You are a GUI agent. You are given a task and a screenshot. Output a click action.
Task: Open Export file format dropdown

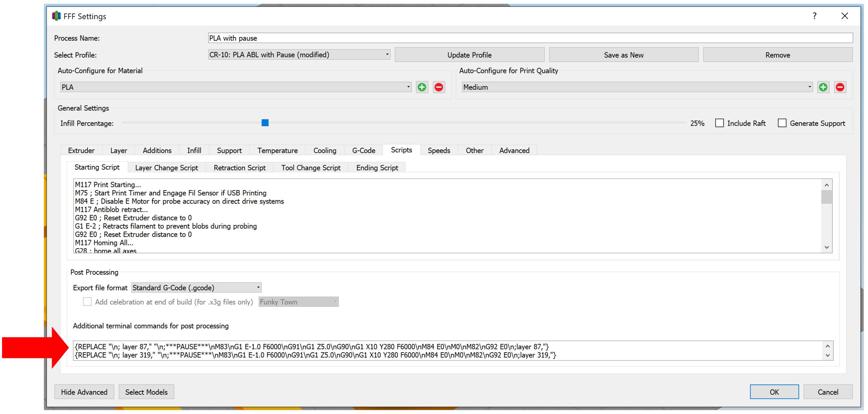pos(196,288)
